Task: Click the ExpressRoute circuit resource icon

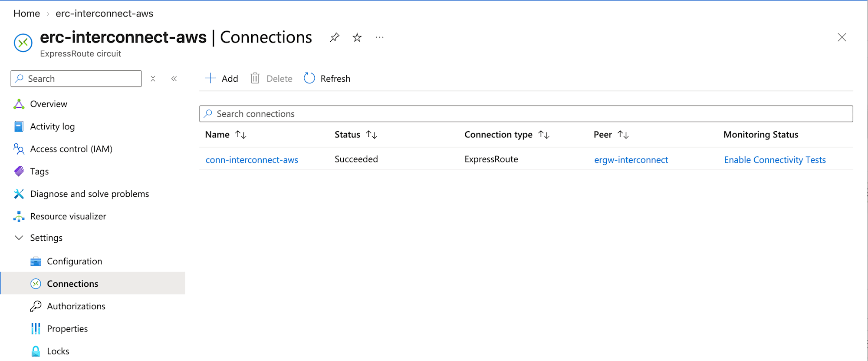Action: click(x=23, y=43)
